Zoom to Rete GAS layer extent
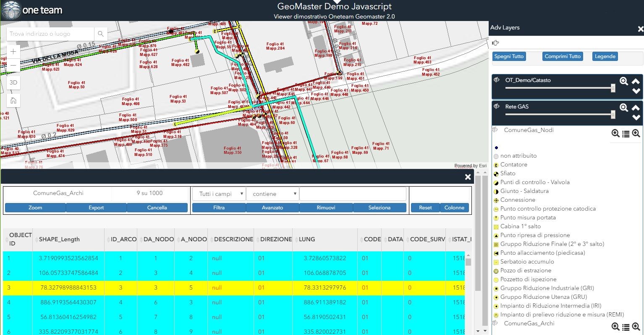The height and width of the screenshot is (335, 644). [624, 108]
